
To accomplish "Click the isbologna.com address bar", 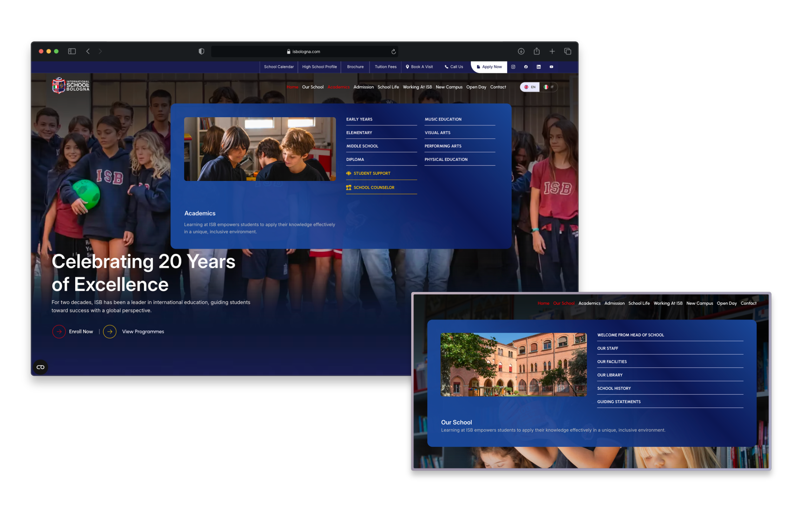I will click(x=304, y=51).
